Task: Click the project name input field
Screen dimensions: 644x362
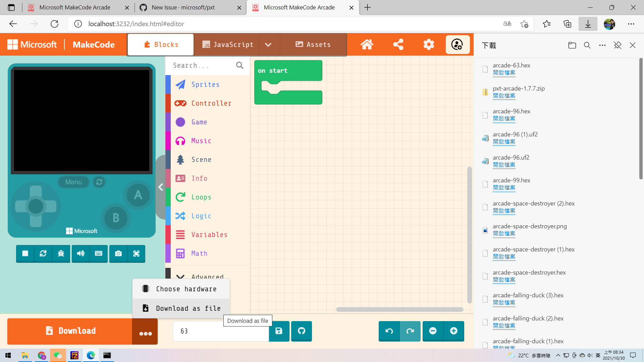Action: [x=221, y=331]
